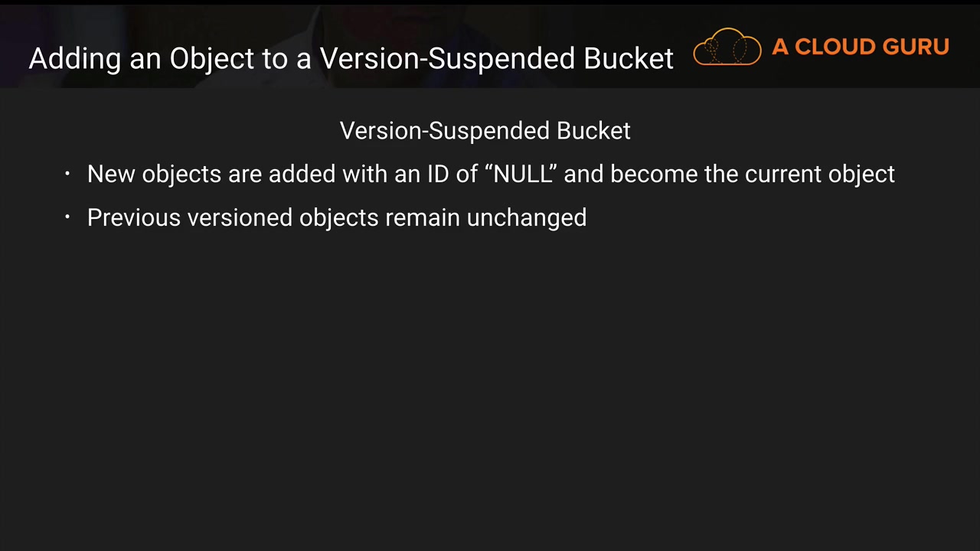Click "New objects" at first bullet start
The image size is (980, 551).
[x=154, y=174]
